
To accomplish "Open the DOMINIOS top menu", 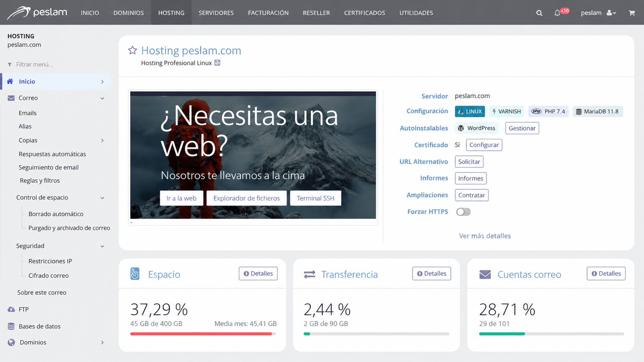I will pyautogui.click(x=129, y=13).
